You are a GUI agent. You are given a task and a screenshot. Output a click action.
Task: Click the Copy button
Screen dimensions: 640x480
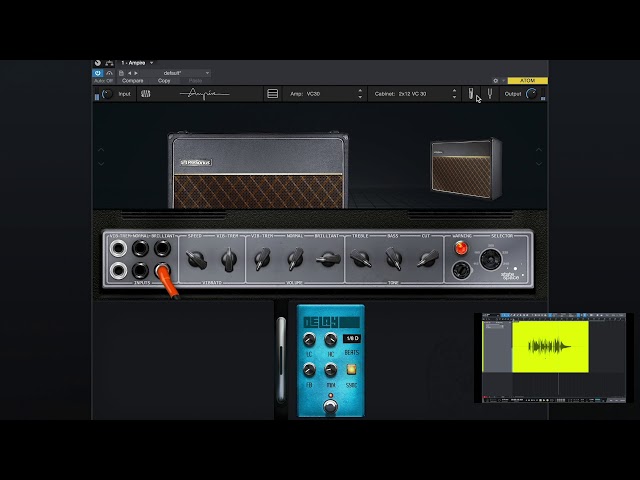(164, 81)
